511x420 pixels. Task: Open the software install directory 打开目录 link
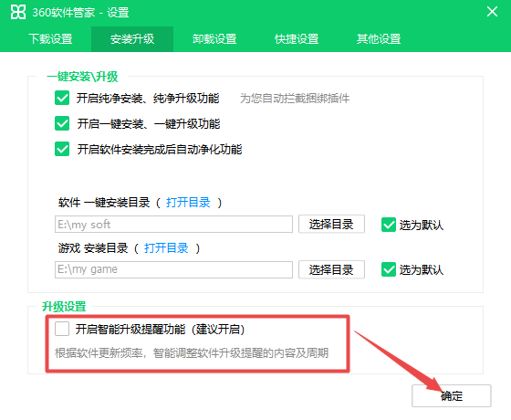coord(188,203)
